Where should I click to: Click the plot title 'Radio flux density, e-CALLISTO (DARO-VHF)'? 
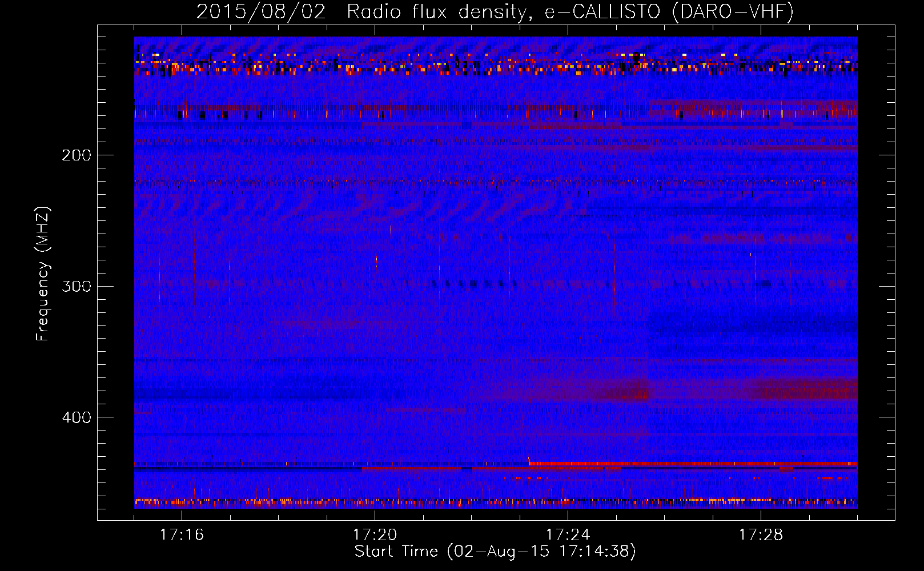[x=571, y=11]
